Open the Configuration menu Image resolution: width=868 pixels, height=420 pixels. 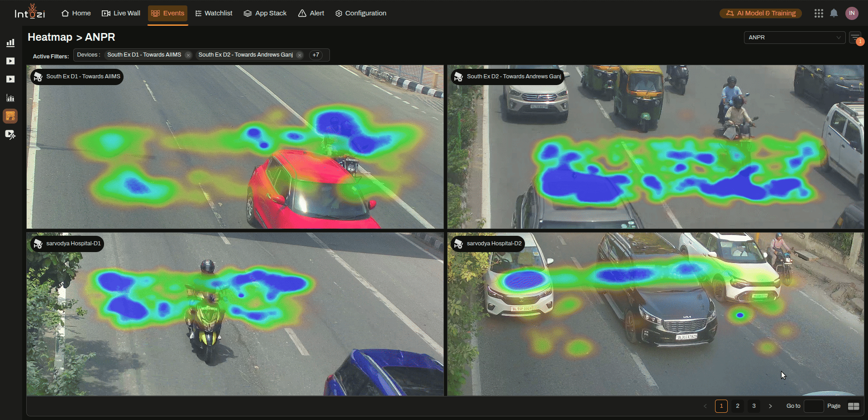tap(360, 13)
